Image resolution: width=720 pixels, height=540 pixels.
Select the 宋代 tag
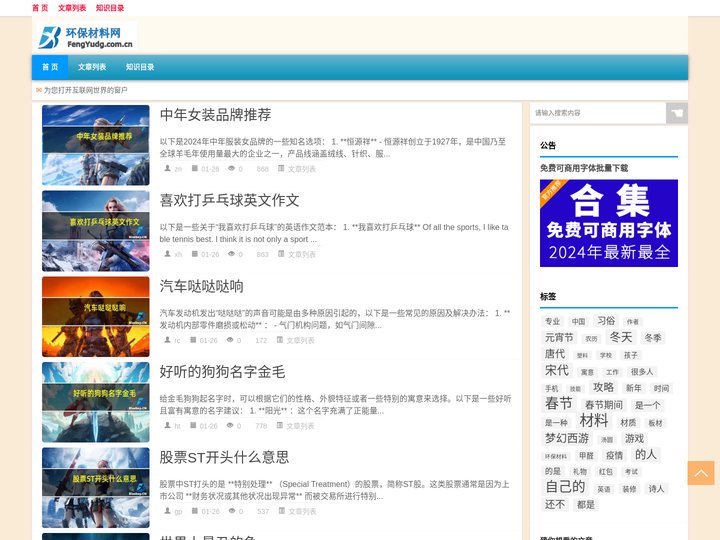[x=557, y=370]
